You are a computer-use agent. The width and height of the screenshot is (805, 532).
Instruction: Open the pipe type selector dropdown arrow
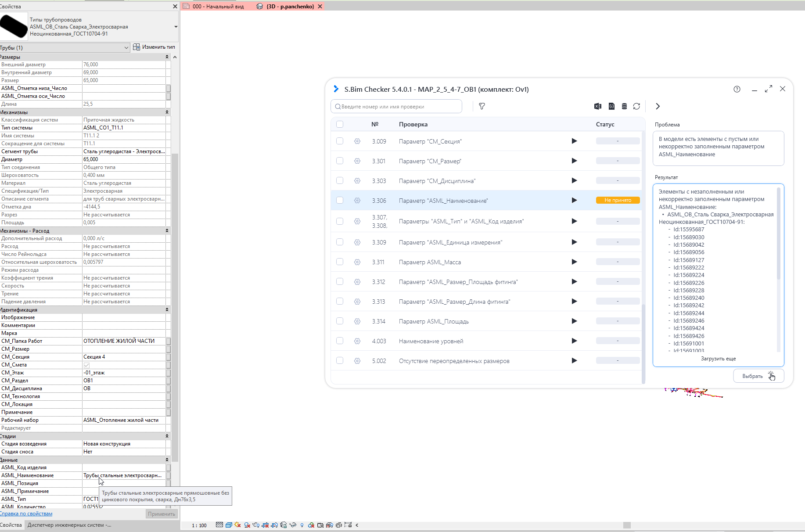[176, 27]
